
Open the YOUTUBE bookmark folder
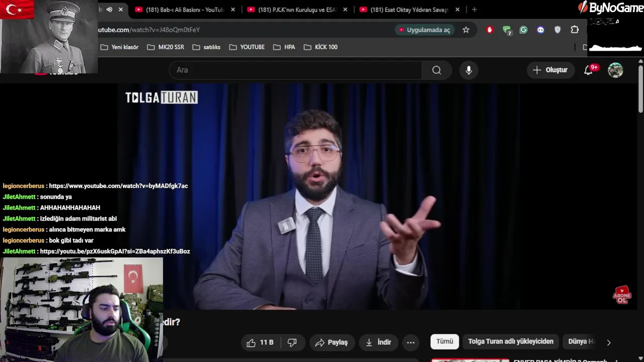247,47
